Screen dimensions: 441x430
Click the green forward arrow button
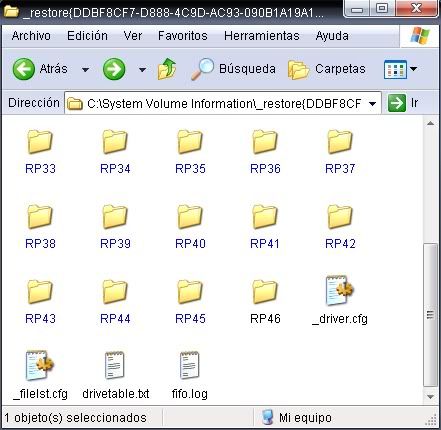tap(114, 69)
